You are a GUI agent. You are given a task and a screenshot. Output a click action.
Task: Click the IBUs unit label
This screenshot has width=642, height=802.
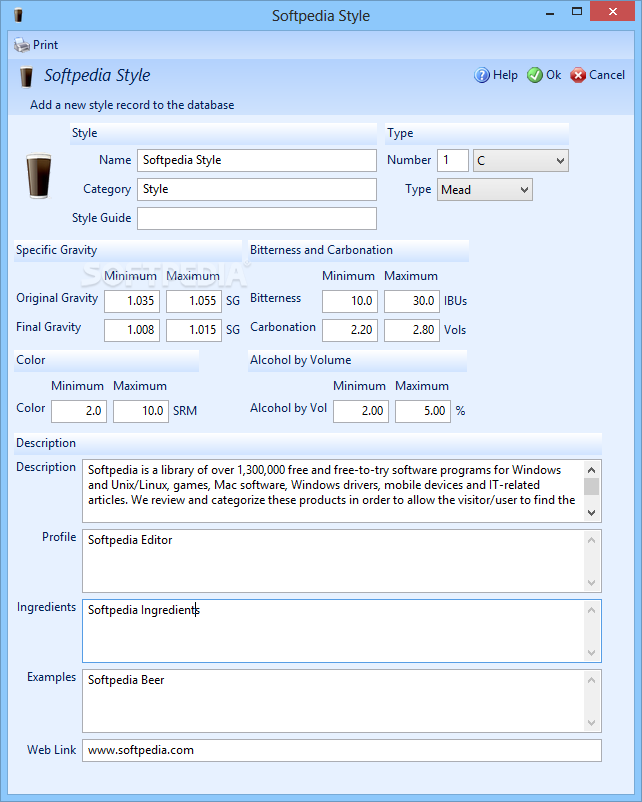[x=455, y=301]
